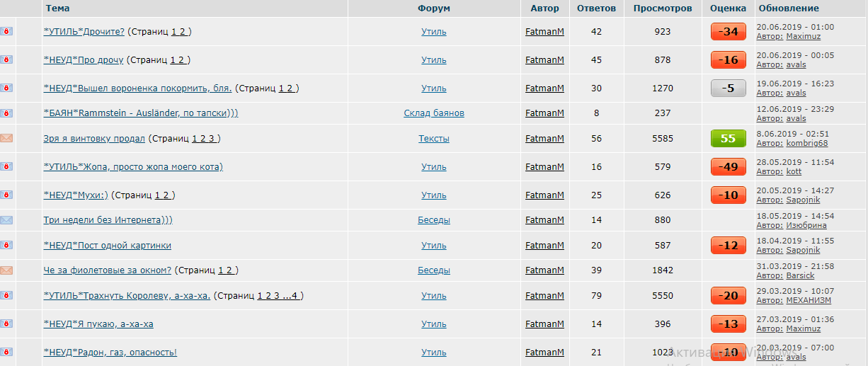This screenshot has width=868, height=366.
Task: Click the "Оценка" column header
Action: (x=729, y=8)
